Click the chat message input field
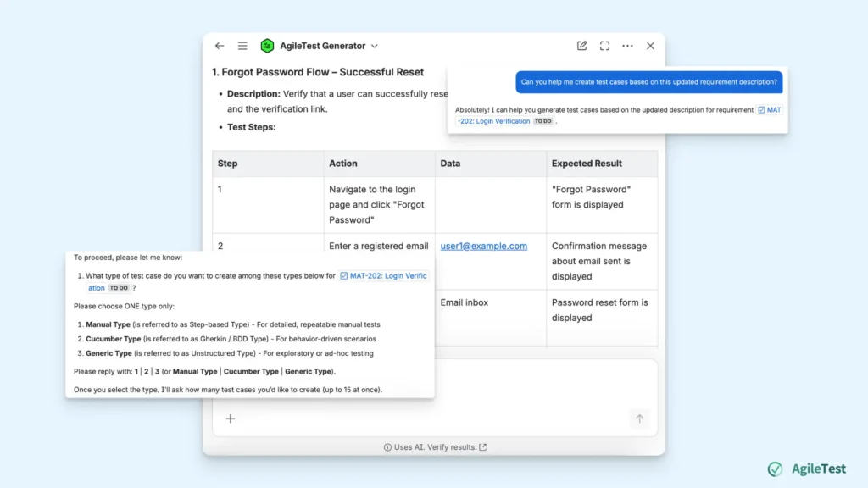The width and height of the screenshot is (868, 488). pos(435,398)
